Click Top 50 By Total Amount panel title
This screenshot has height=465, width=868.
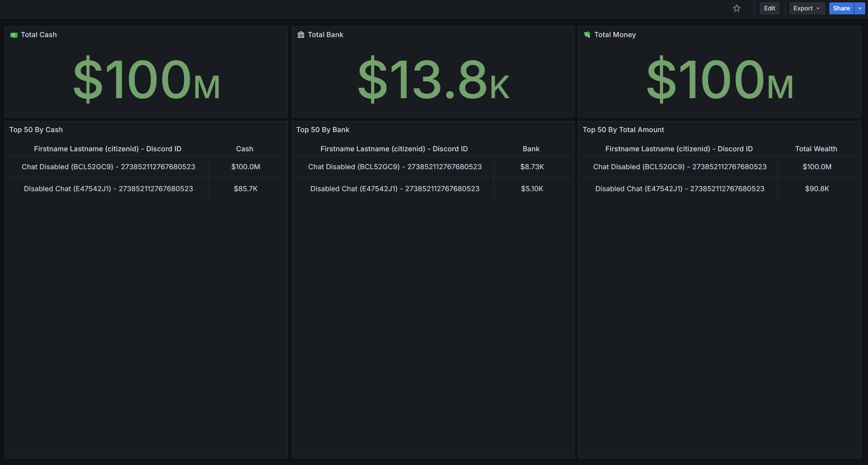click(x=623, y=130)
